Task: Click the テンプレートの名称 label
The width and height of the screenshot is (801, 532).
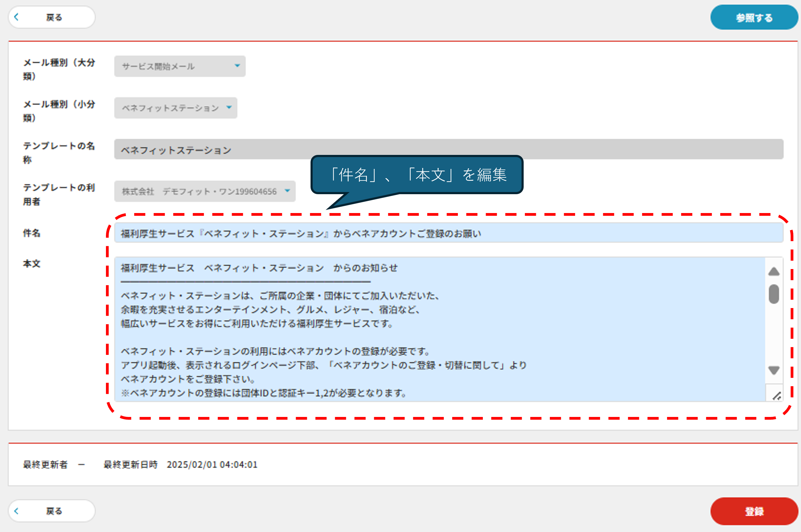Action: pyautogui.click(x=59, y=153)
